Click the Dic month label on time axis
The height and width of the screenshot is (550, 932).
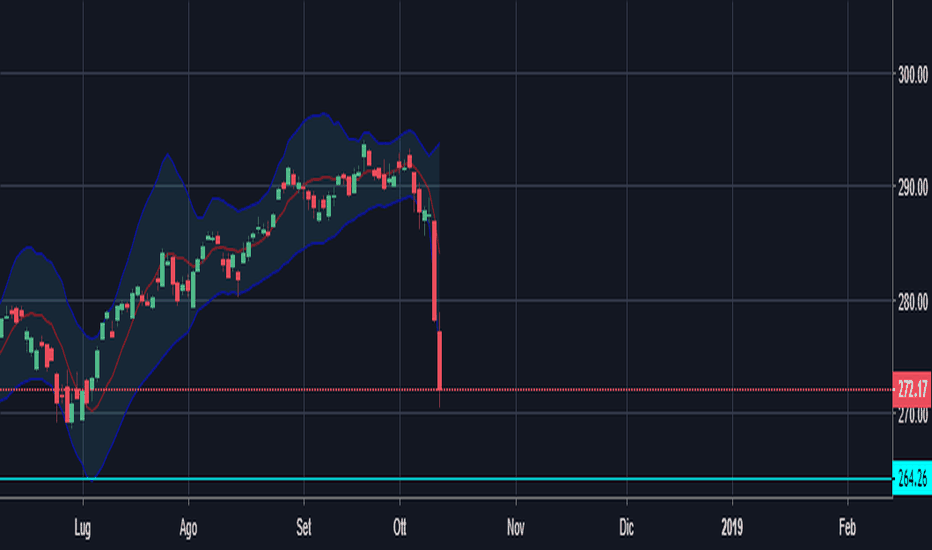click(626, 527)
